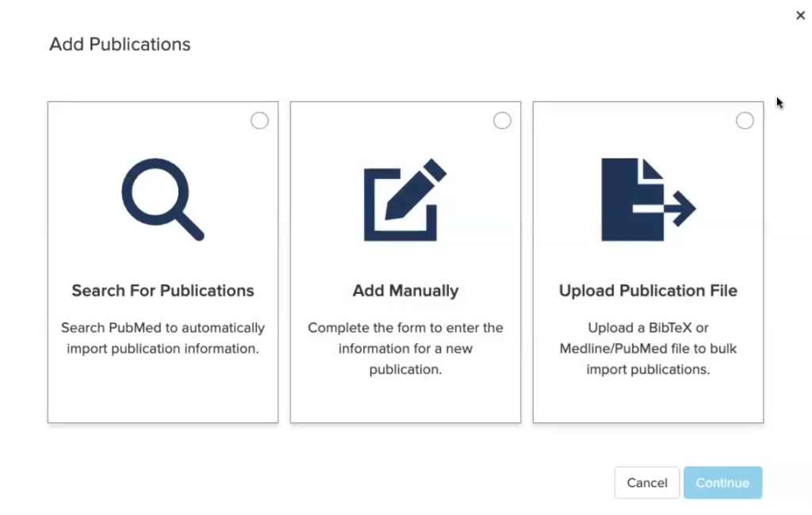Click the Complete the form description text
Viewport: 812px width, 515px height.
point(405,349)
